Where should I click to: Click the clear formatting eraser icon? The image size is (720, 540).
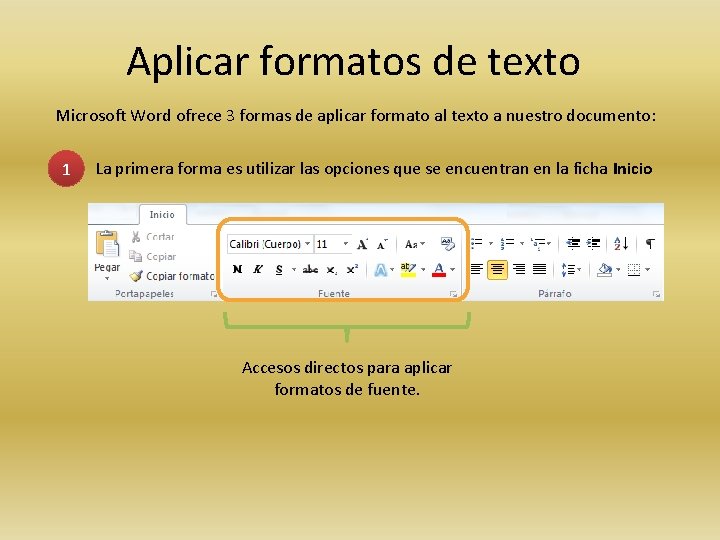pos(447,243)
